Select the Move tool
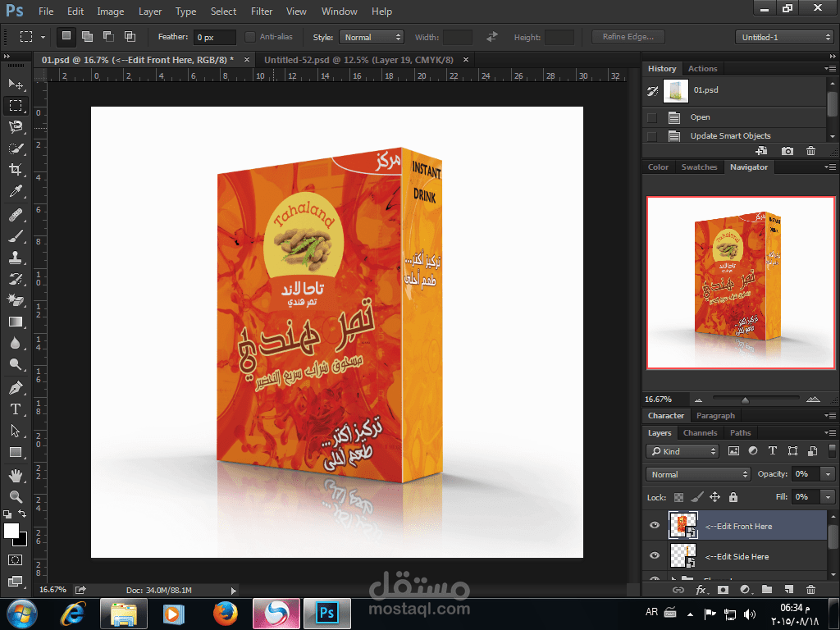 click(x=15, y=83)
